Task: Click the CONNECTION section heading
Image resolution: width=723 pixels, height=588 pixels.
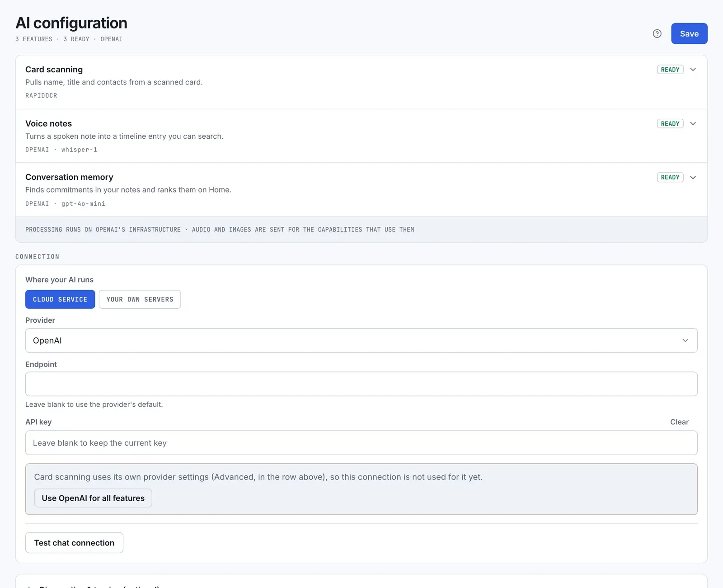Action: (x=37, y=257)
